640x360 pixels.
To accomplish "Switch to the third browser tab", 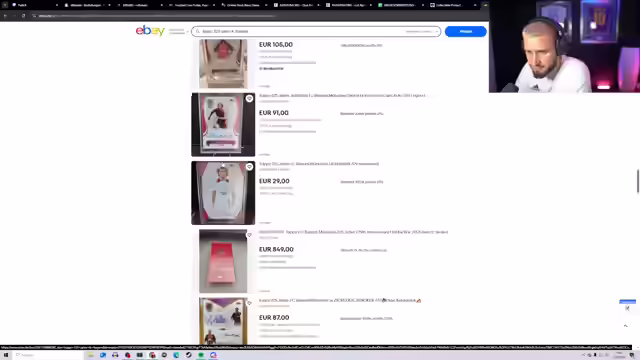I will [x=139, y=5].
